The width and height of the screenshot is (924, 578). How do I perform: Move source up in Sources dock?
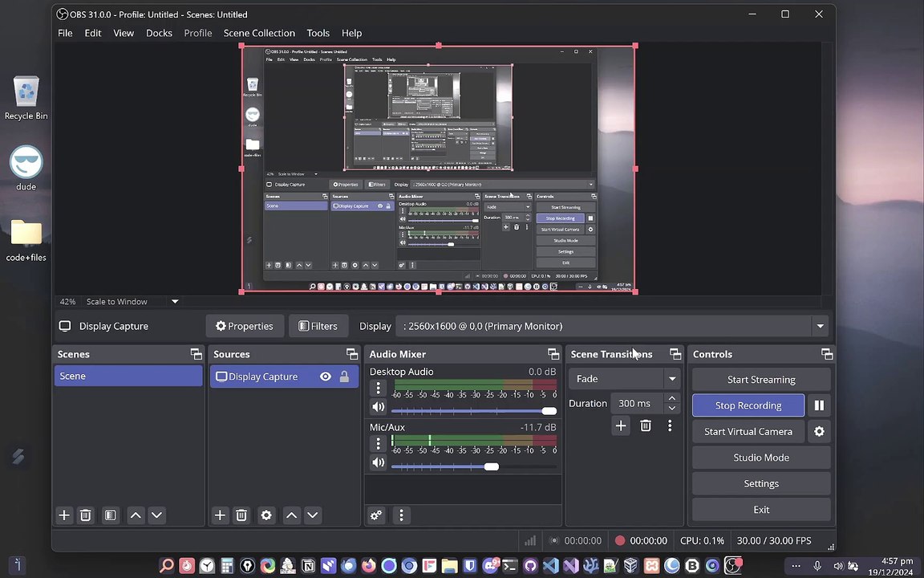pos(291,515)
